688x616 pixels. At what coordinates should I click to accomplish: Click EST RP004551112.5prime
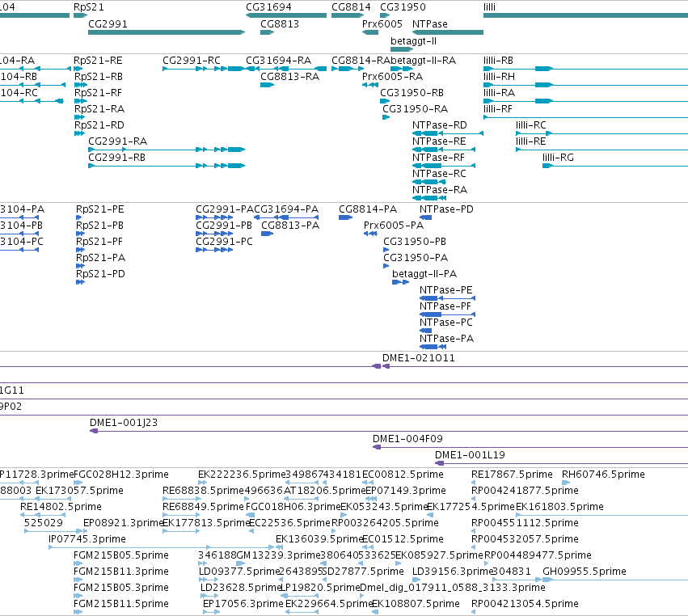pyautogui.click(x=525, y=523)
